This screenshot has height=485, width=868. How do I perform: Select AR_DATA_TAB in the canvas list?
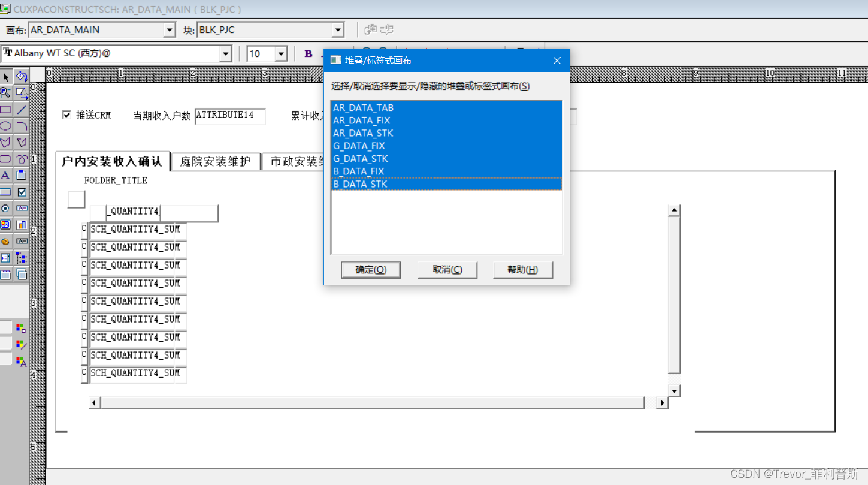click(x=362, y=107)
